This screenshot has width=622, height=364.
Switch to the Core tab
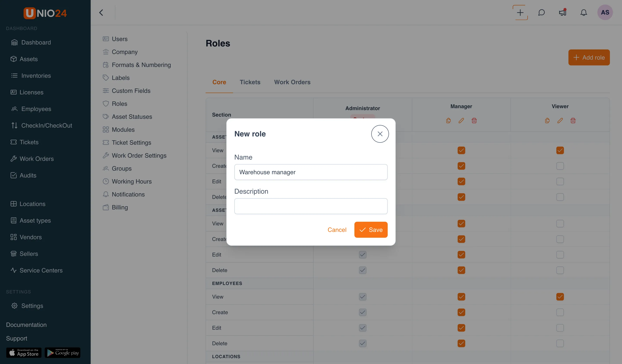tap(219, 82)
